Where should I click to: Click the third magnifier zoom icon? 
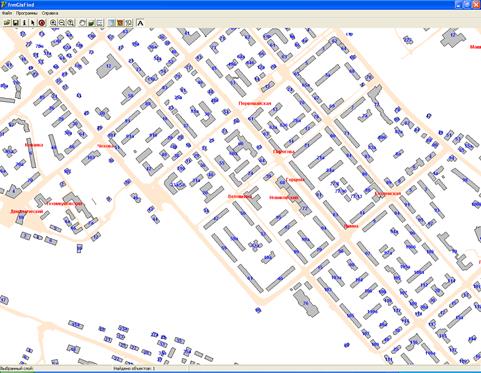(x=70, y=23)
